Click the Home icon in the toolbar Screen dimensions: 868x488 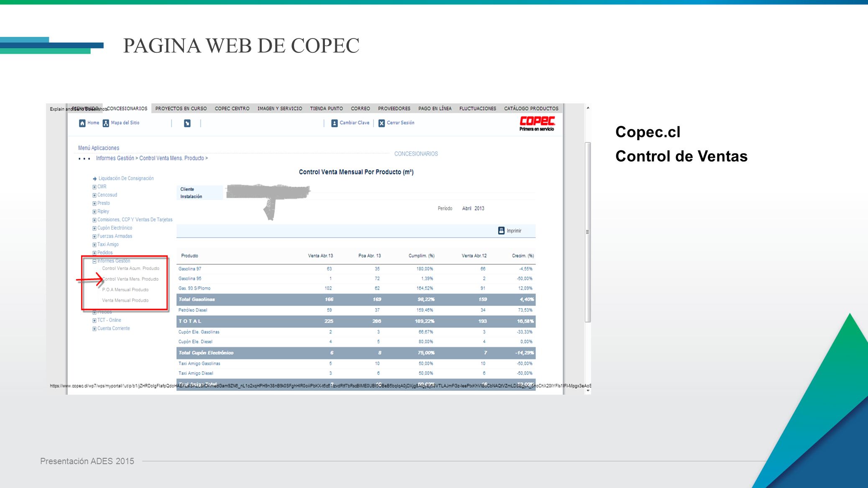tap(82, 123)
